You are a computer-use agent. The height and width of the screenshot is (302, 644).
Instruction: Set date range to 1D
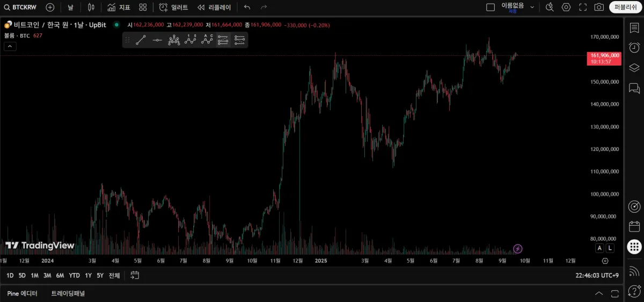click(x=10, y=276)
